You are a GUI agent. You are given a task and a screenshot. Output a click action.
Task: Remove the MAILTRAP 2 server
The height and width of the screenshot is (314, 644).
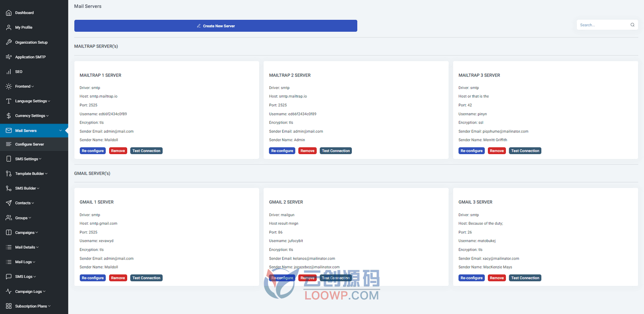[x=308, y=151]
